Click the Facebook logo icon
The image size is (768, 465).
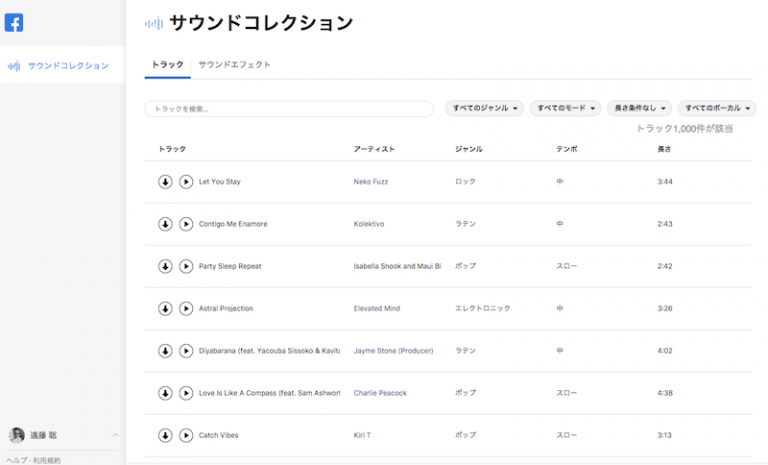[x=14, y=23]
